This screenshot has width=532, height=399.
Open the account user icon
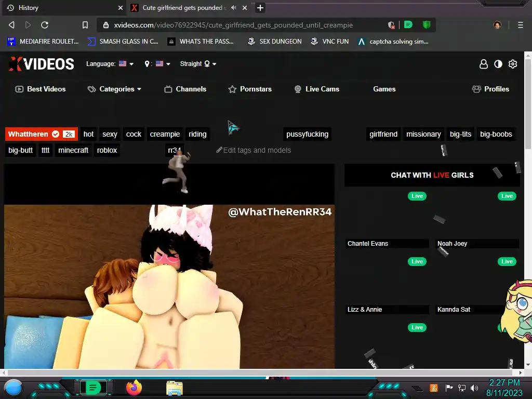pos(484,64)
